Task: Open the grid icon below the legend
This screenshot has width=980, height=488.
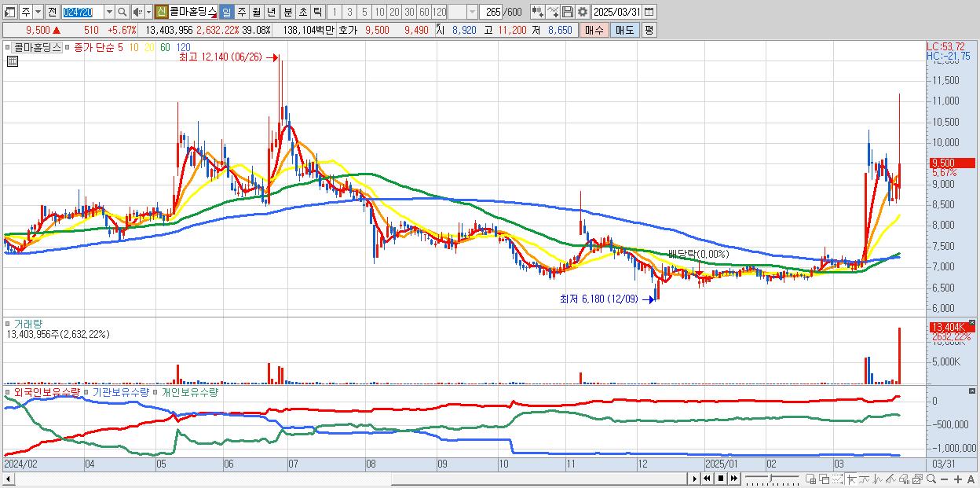Action: pos(13,61)
